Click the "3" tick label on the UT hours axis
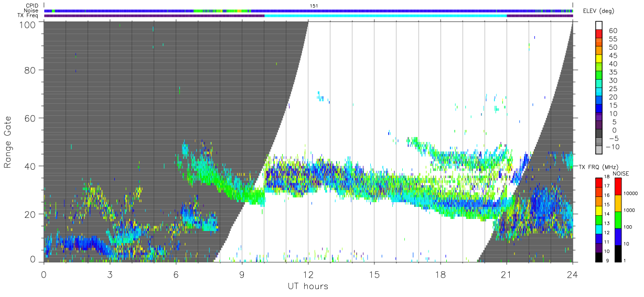 pos(110,274)
